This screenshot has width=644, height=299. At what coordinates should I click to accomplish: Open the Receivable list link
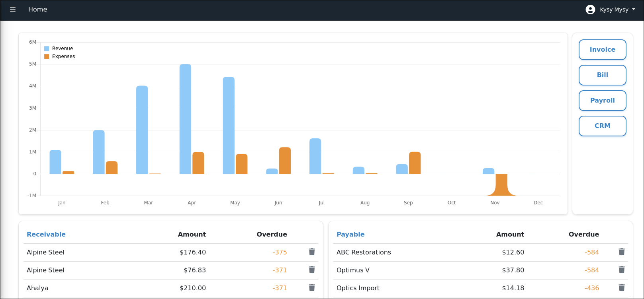tap(46, 234)
